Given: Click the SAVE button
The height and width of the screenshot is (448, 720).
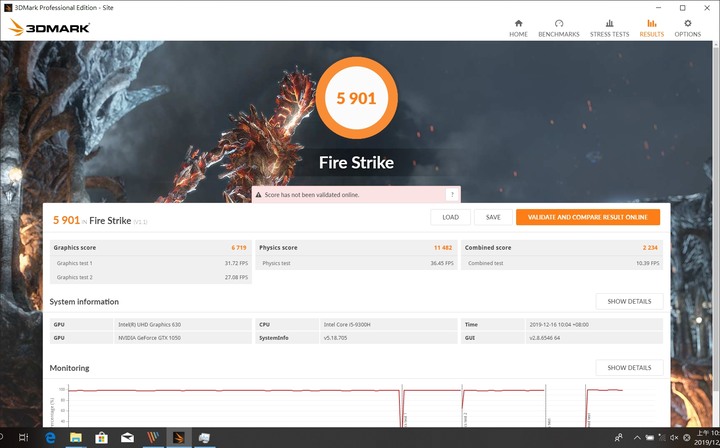Looking at the screenshot, I should pyautogui.click(x=493, y=217).
